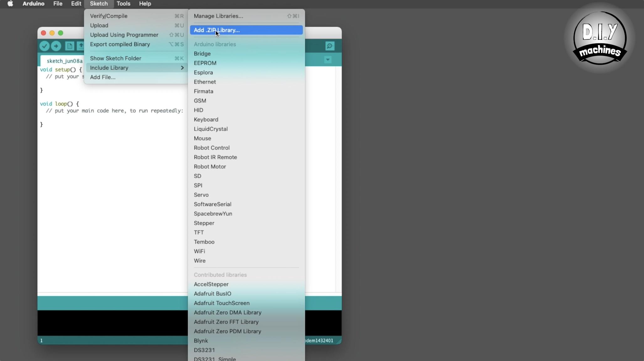Include the EEPROM library
Viewport: 644px width, 361px height.
coord(246,63)
